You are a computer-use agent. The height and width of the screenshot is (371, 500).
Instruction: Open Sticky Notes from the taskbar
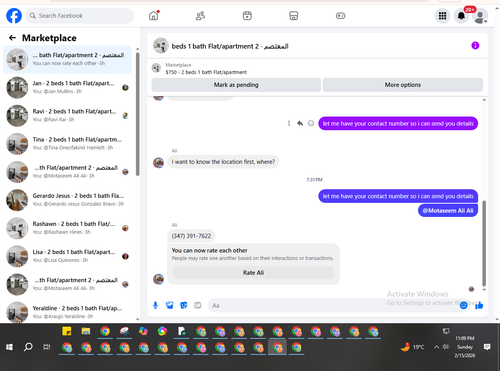(67, 331)
